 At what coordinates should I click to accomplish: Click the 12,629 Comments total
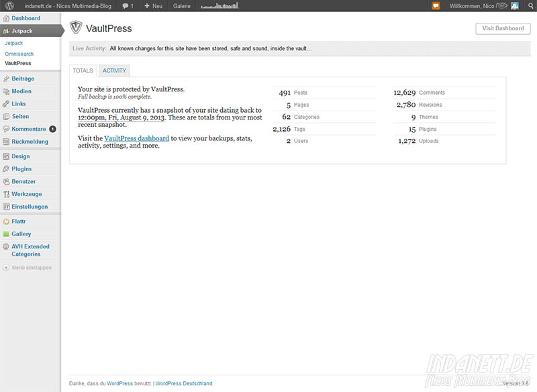[419, 93]
